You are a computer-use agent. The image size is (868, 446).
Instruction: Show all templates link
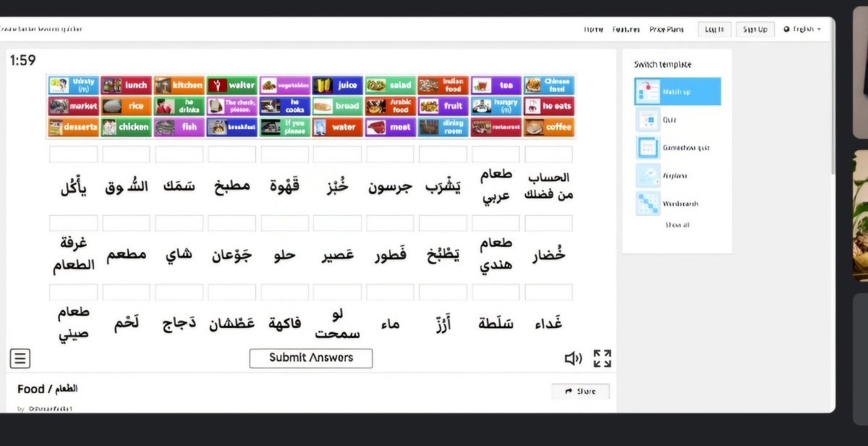click(677, 225)
